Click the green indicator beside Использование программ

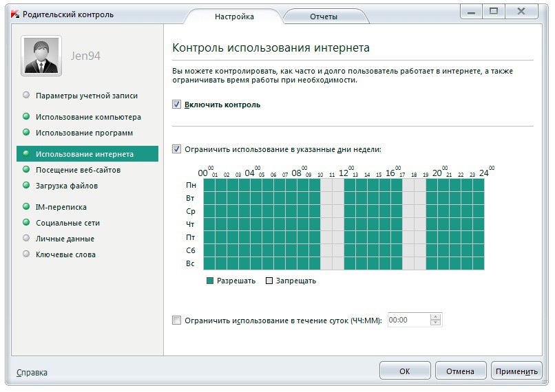click(x=26, y=132)
